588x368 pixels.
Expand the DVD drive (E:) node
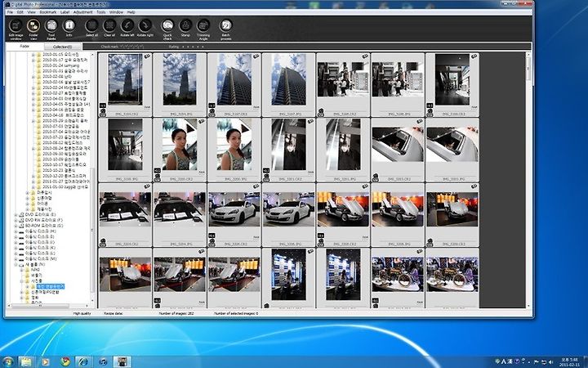pyautogui.click(x=16, y=214)
